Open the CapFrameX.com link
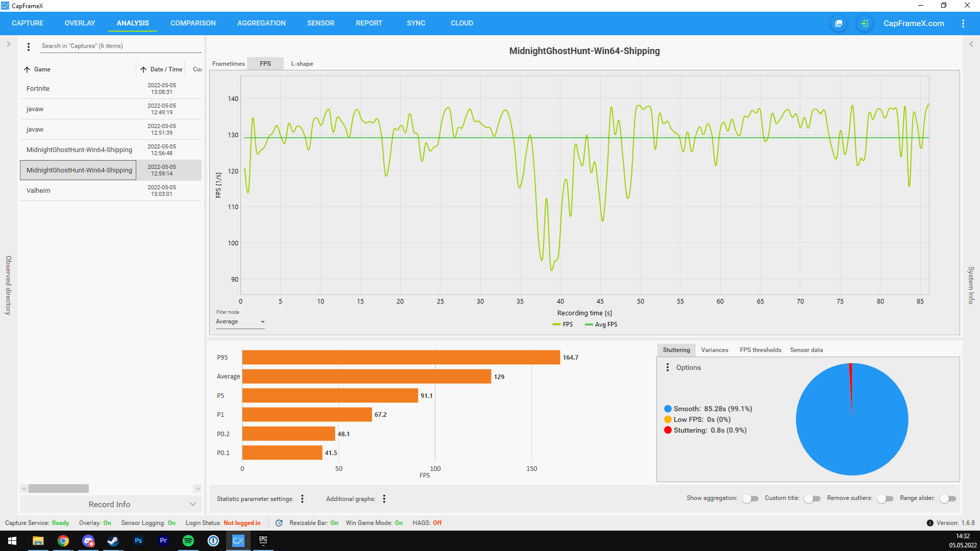 [914, 23]
